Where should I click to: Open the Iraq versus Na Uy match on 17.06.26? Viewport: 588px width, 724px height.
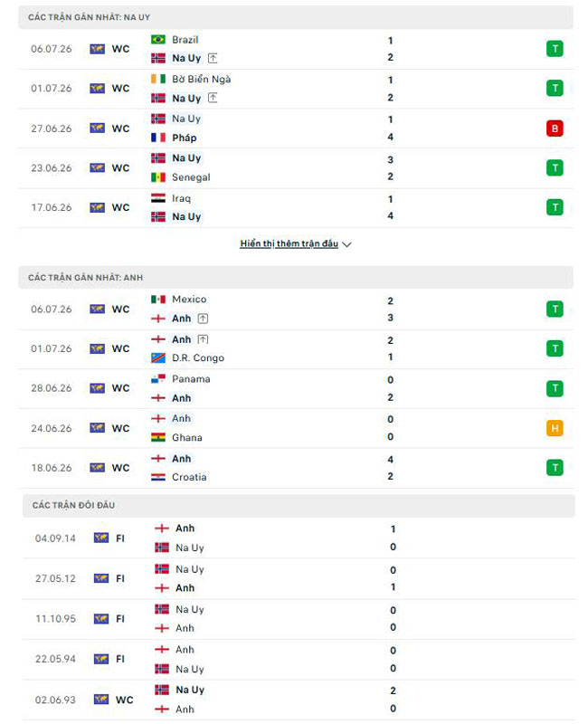coord(296,208)
